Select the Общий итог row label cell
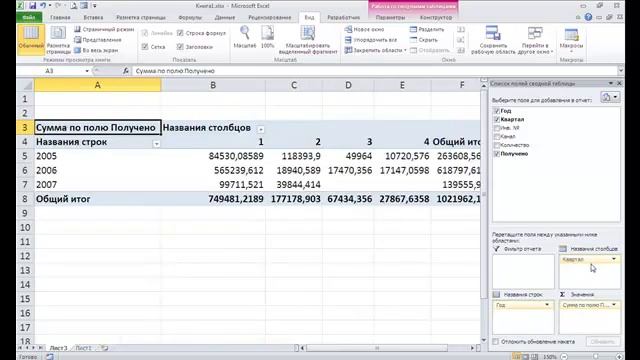The image size is (640, 360). click(x=98, y=199)
